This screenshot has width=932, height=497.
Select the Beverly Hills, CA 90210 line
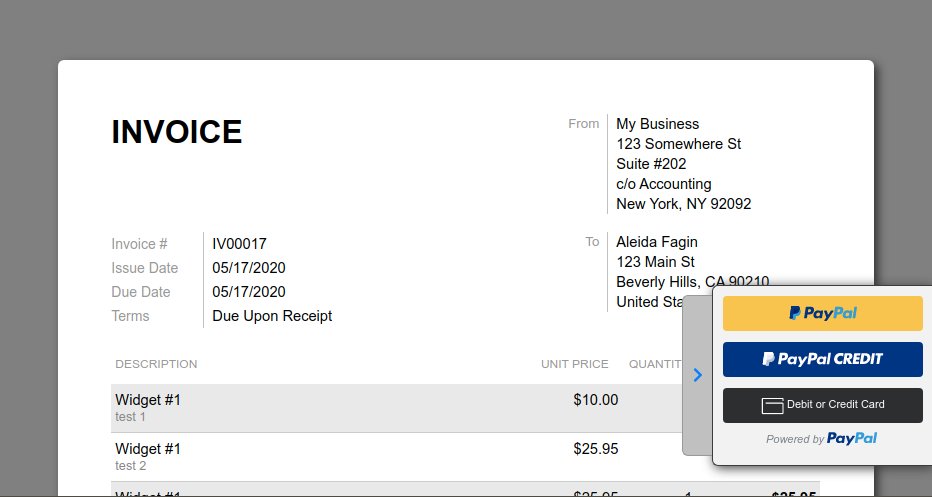tap(692, 281)
